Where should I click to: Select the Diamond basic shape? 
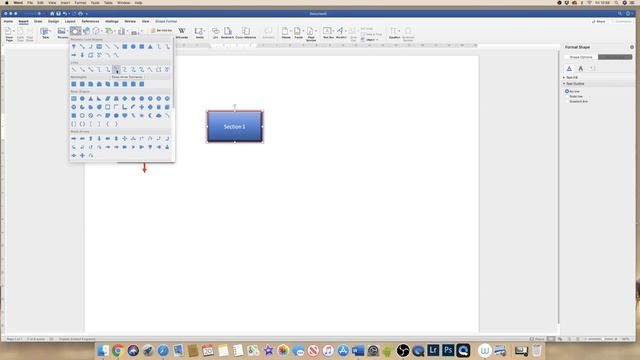point(124,98)
